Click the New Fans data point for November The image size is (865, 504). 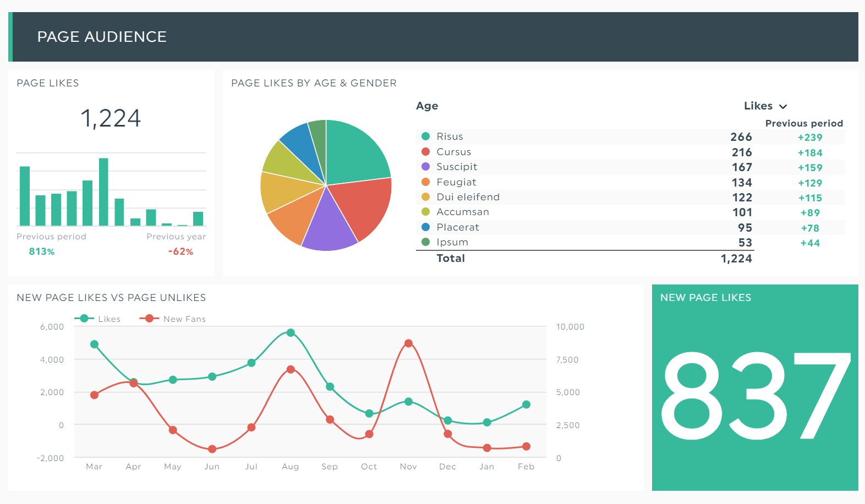[408, 343]
